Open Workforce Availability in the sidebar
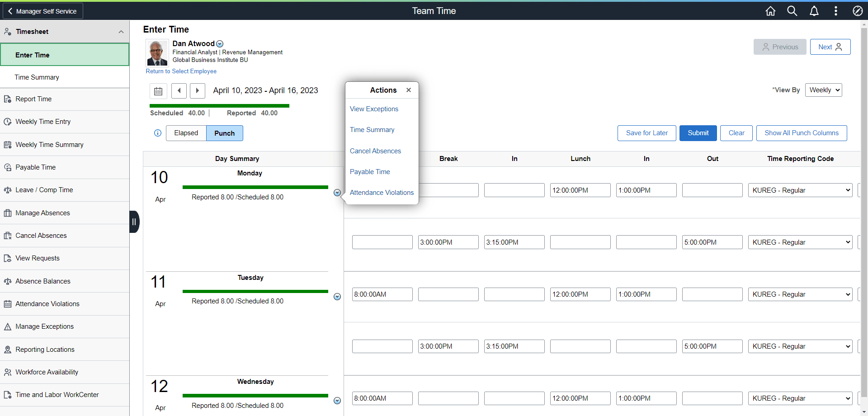The height and width of the screenshot is (416, 868). (65, 372)
